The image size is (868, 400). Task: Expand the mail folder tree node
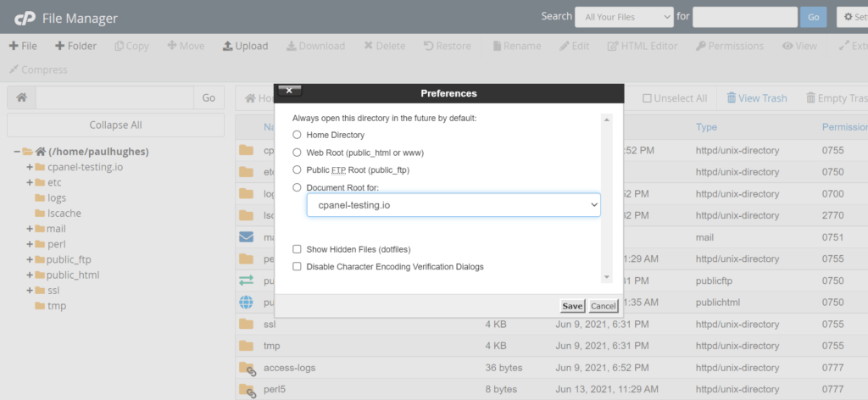point(30,229)
